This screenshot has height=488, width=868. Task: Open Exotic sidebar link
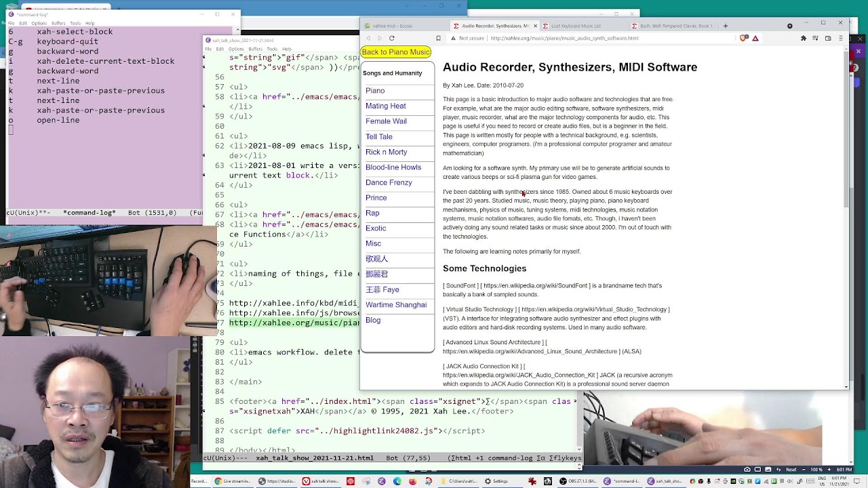point(376,228)
